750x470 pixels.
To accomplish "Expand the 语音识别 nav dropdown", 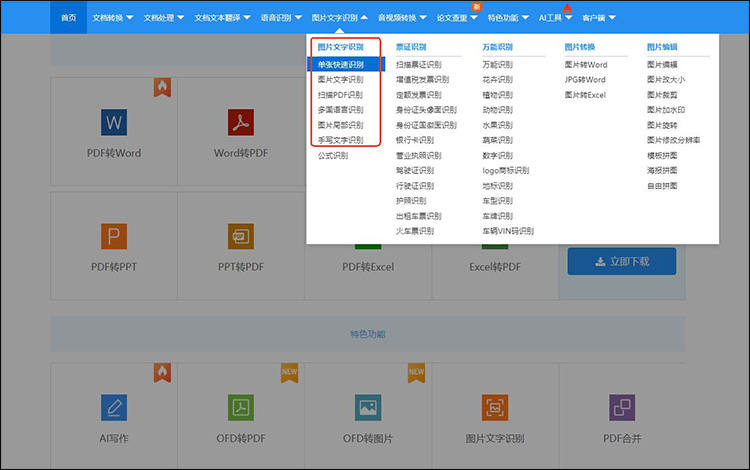I will [281, 18].
